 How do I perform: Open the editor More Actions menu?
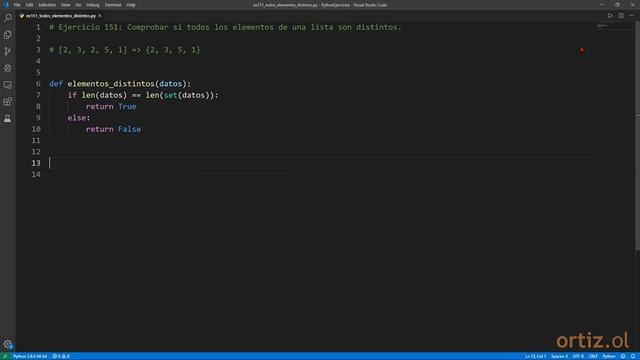point(631,16)
